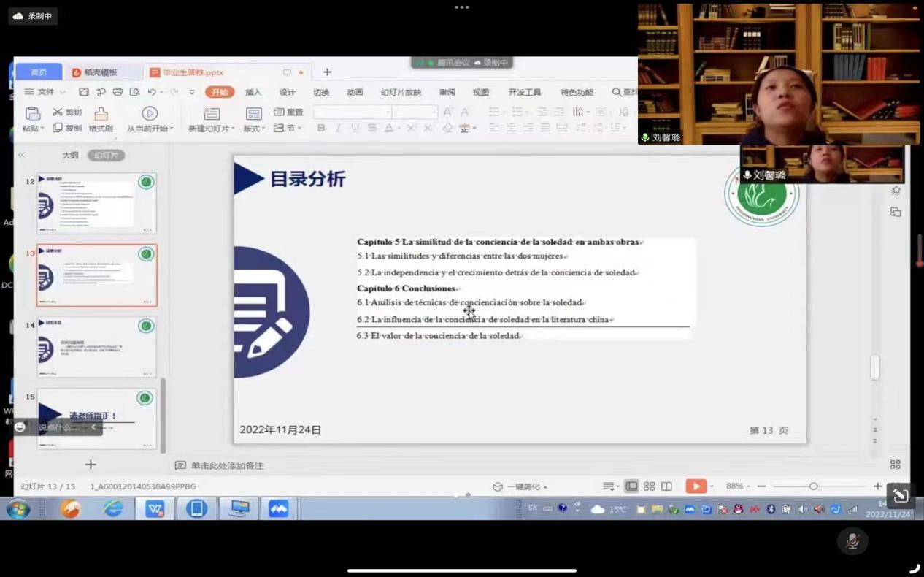This screenshot has width=924, height=577.
Task: Click the zoom slider handle
Action: point(813,486)
